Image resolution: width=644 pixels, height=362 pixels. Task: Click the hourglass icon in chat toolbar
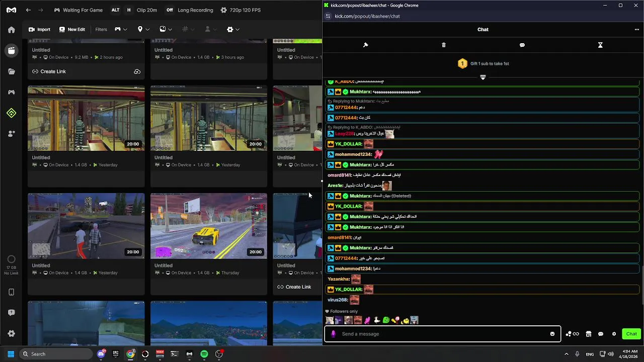coord(600,45)
